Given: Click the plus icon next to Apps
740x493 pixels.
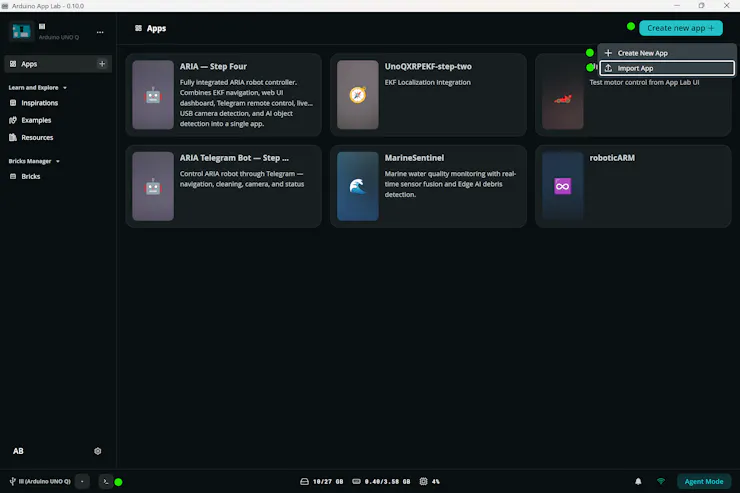Looking at the screenshot, I should [102, 64].
